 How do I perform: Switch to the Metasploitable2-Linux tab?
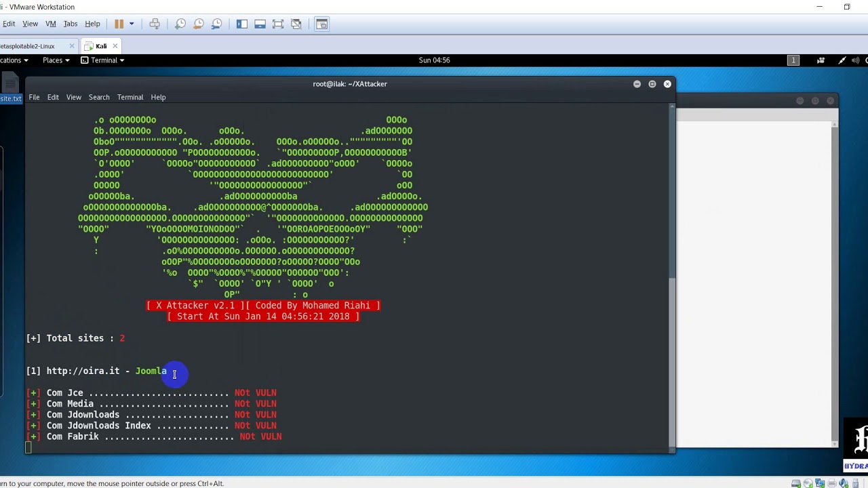(x=27, y=46)
